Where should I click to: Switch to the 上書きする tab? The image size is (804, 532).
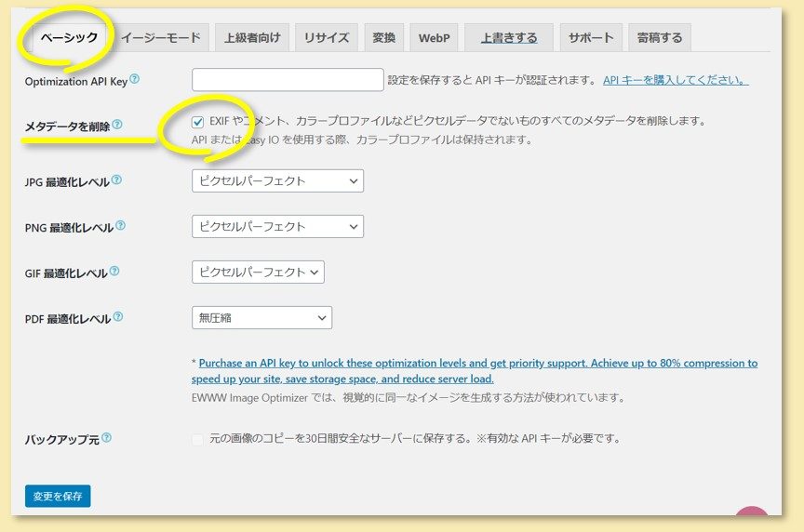[509, 37]
